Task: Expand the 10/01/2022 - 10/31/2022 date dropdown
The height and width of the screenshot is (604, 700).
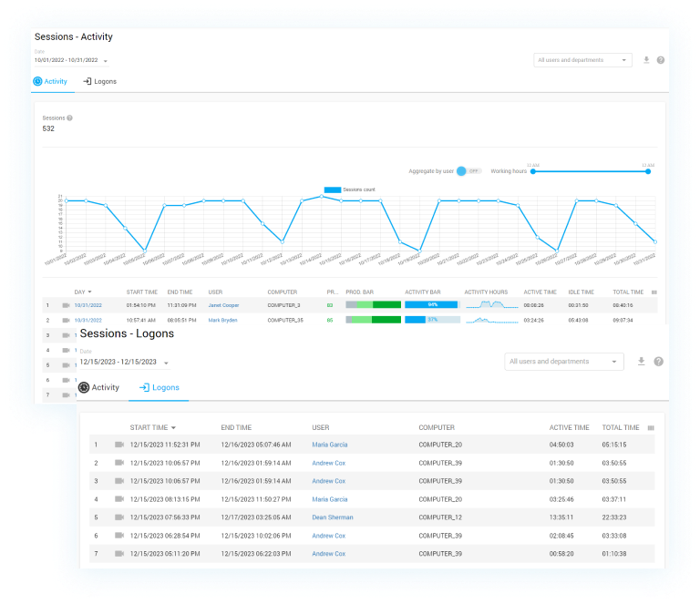Action: [105, 61]
